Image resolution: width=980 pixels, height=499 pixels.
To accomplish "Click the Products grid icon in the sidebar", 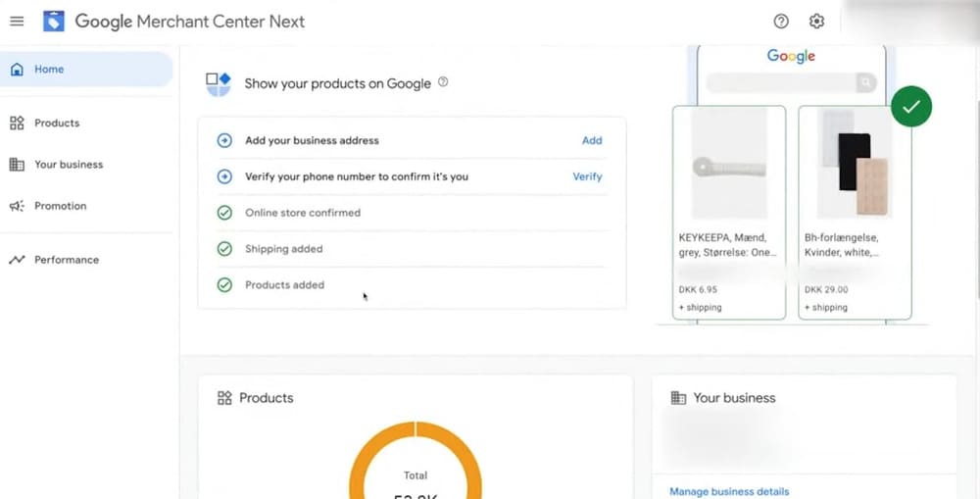I will (17, 124).
